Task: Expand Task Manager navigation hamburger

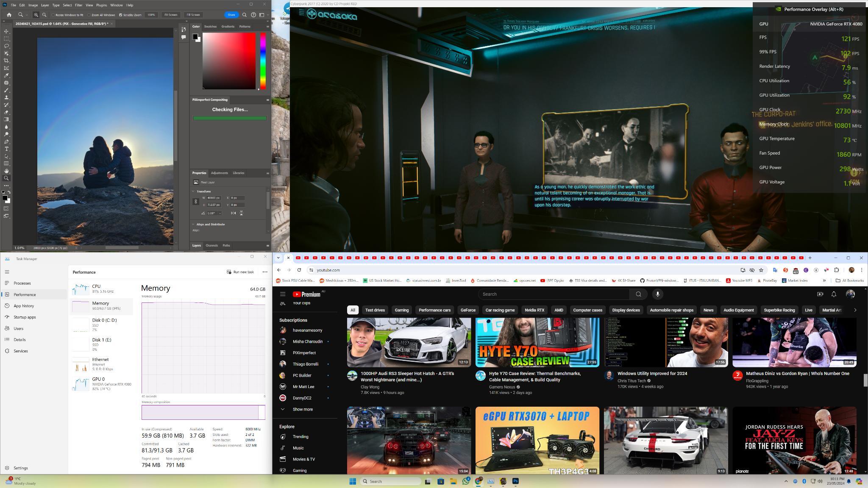Action: pyautogui.click(x=7, y=272)
